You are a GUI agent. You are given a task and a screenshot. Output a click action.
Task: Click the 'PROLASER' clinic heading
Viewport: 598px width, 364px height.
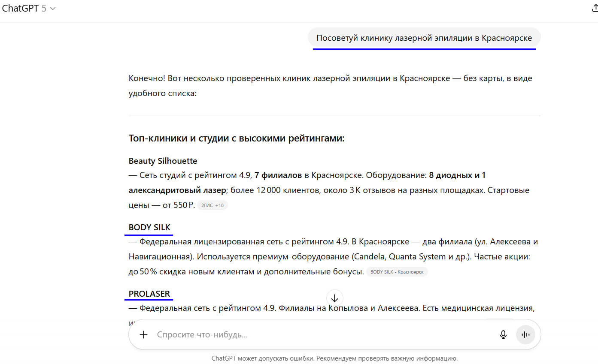tap(149, 294)
